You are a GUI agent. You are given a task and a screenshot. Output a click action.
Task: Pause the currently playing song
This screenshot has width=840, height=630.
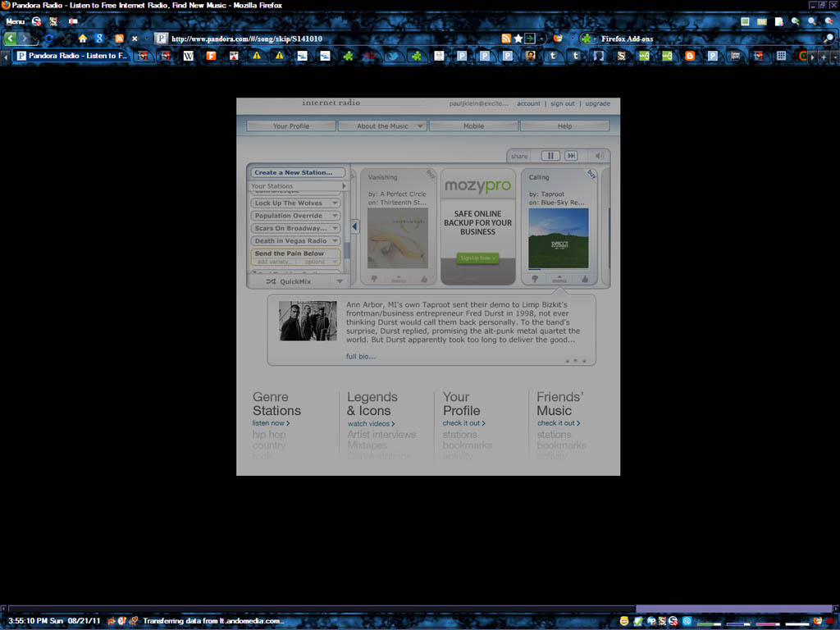pos(550,156)
